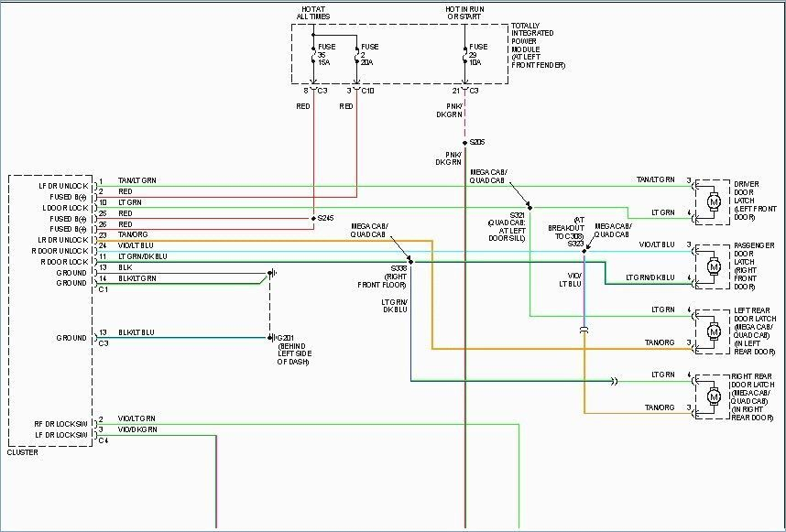Select the 'LF DR UNLOCK' pin label
The image size is (786, 532).
(63, 186)
